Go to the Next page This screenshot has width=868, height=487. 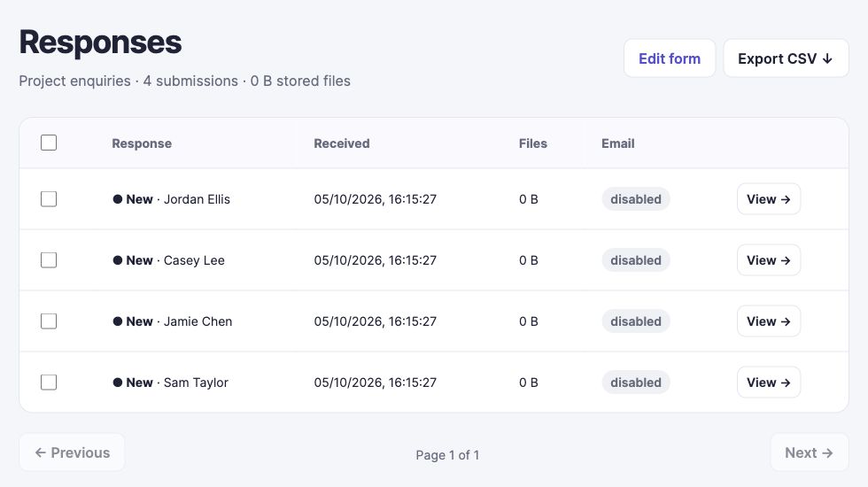[x=809, y=452]
